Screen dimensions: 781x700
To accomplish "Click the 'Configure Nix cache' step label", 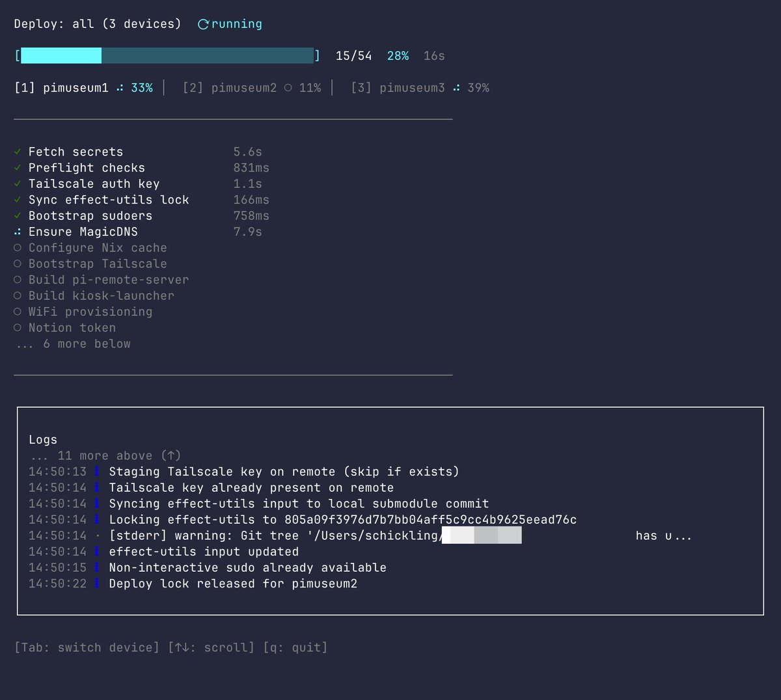I will (x=98, y=248).
